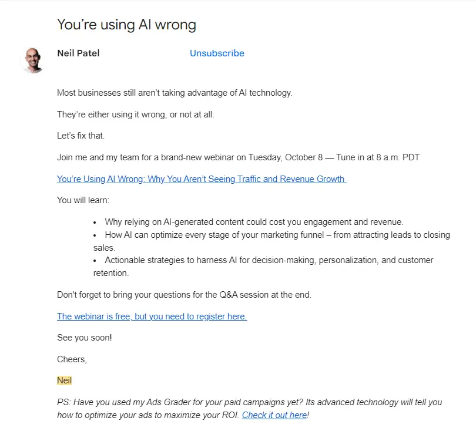Click the Check it out here link
The width and height of the screenshot is (476, 448).
(274, 415)
